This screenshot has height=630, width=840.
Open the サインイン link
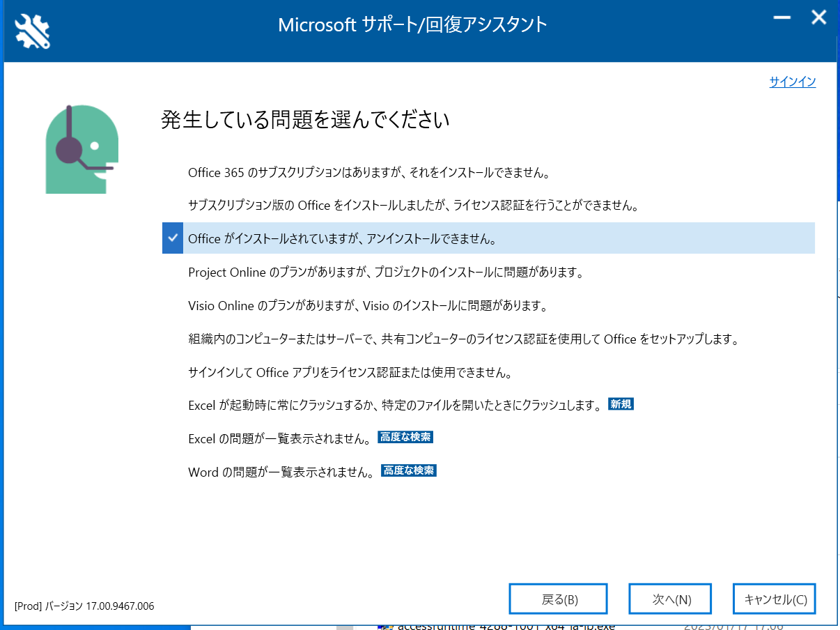click(x=792, y=82)
